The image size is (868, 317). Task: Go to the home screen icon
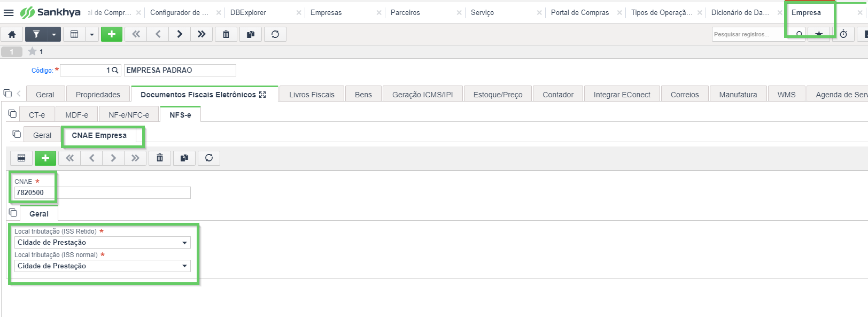12,34
